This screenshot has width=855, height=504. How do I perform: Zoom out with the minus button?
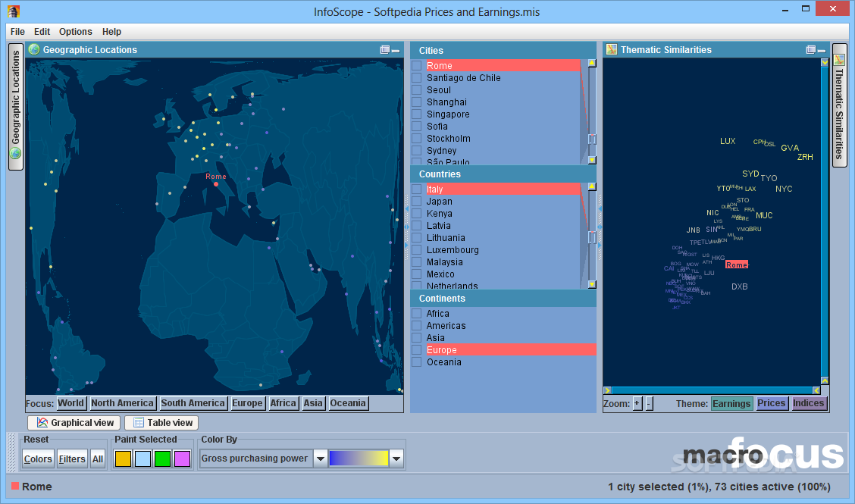coord(649,404)
